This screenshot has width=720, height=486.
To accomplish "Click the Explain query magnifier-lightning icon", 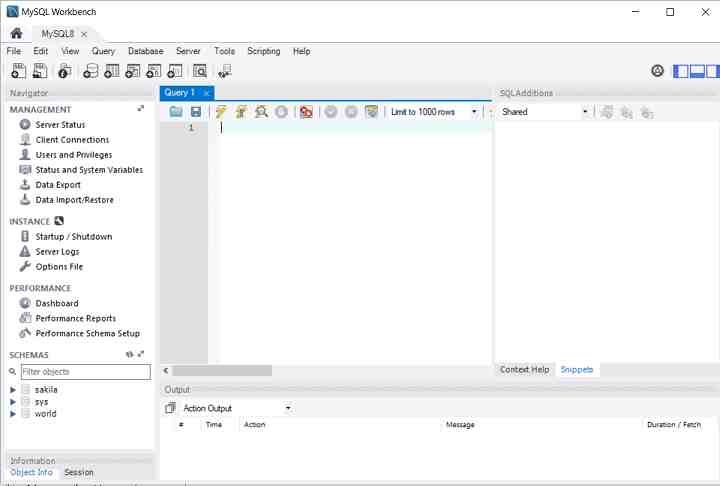I will point(261,112).
